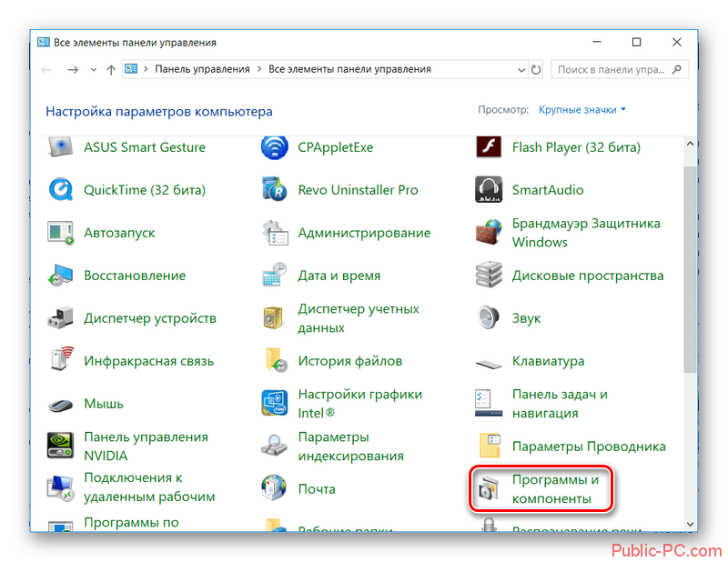Click the Панель управления breadcrumb
Screen dimensions: 728x562
click(x=202, y=69)
